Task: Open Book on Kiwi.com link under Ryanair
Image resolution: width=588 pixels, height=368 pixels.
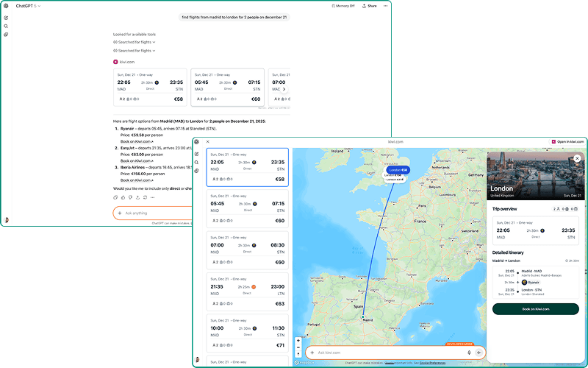Action: point(137,141)
